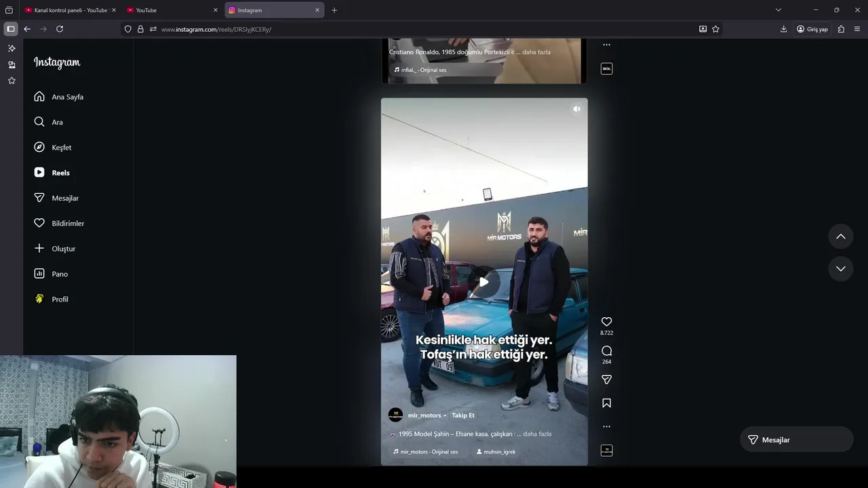Toggle sound on the reel video
868x488 pixels.
(x=576, y=109)
